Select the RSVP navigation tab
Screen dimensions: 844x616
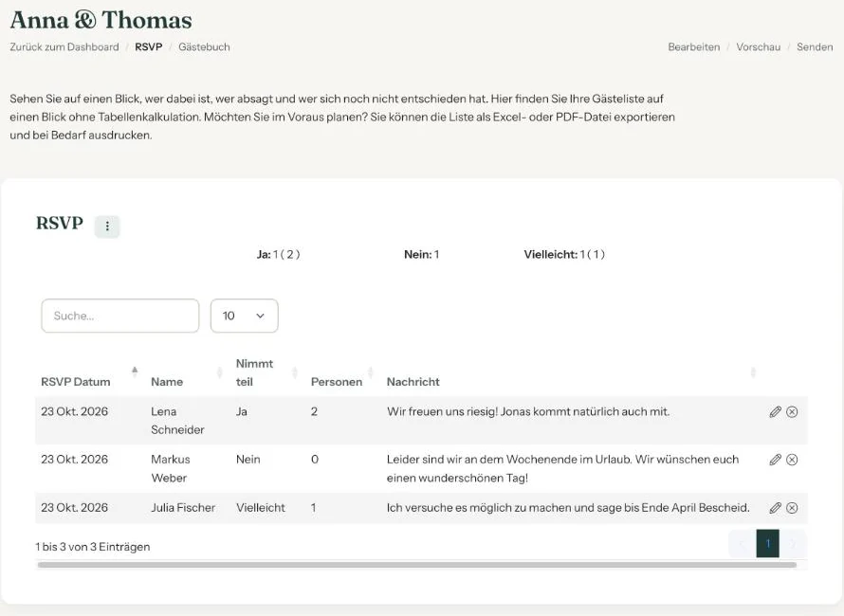click(x=149, y=46)
